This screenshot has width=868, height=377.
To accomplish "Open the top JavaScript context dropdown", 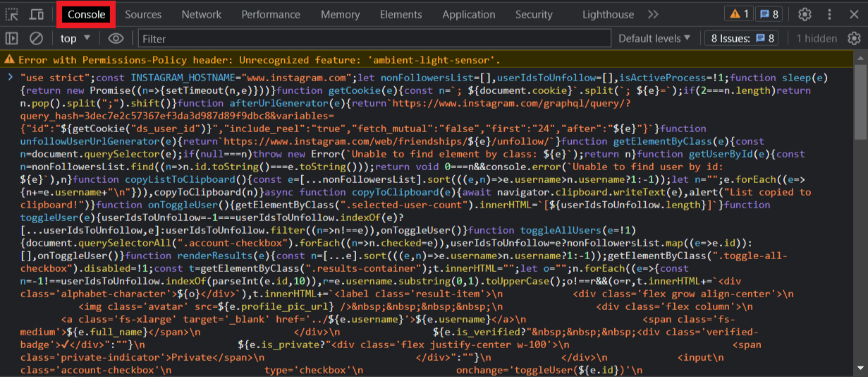I will tap(75, 38).
